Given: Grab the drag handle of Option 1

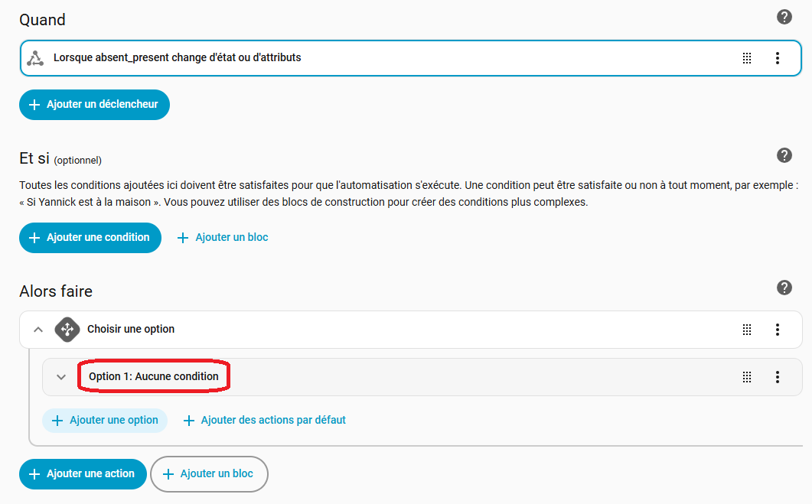Looking at the screenshot, I should (747, 377).
